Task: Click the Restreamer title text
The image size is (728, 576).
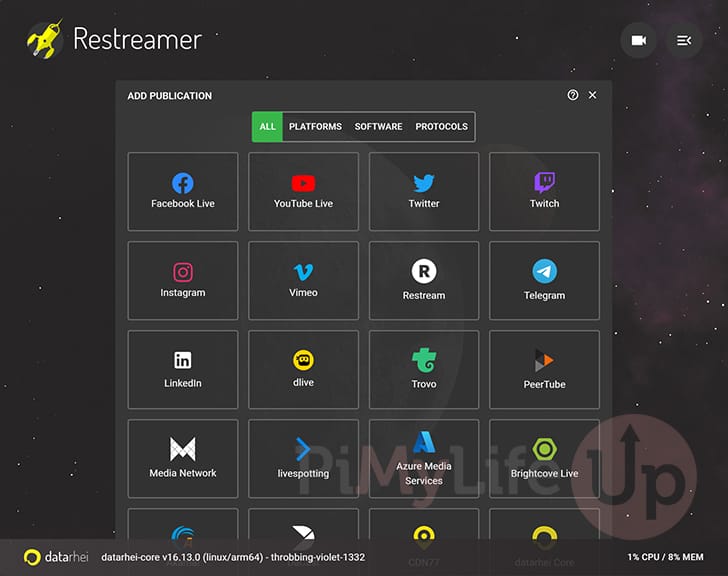Action: [x=137, y=39]
